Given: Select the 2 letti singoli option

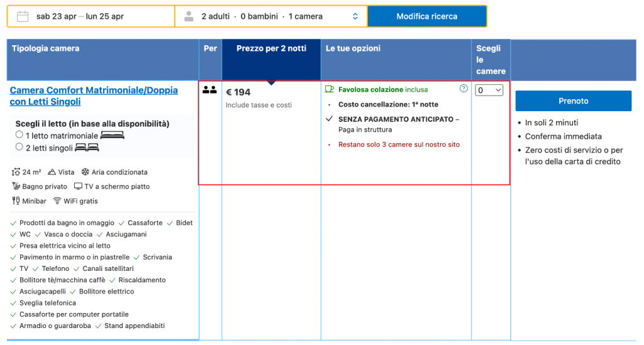Looking at the screenshot, I should click(x=19, y=147).
